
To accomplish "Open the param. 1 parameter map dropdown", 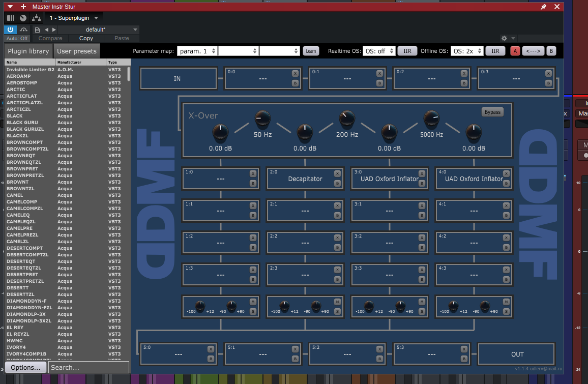I will [197, 51].
